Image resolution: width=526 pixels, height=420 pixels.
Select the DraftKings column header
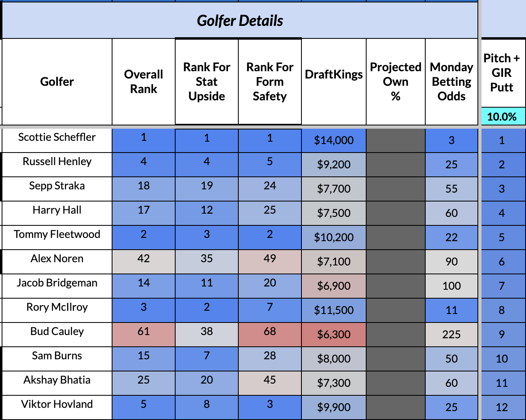[x=334, y=75]
